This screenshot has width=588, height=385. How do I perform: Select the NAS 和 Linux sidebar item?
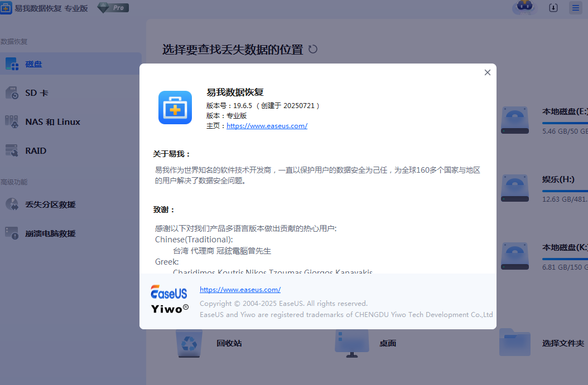coord(52,122)
